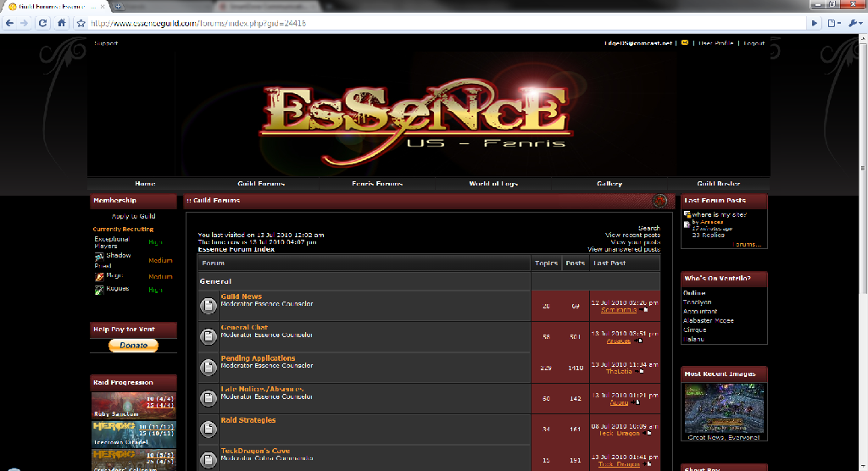Select the Gallery nav item
This screenshot has height=471, width=868.
tap(609, 183)
